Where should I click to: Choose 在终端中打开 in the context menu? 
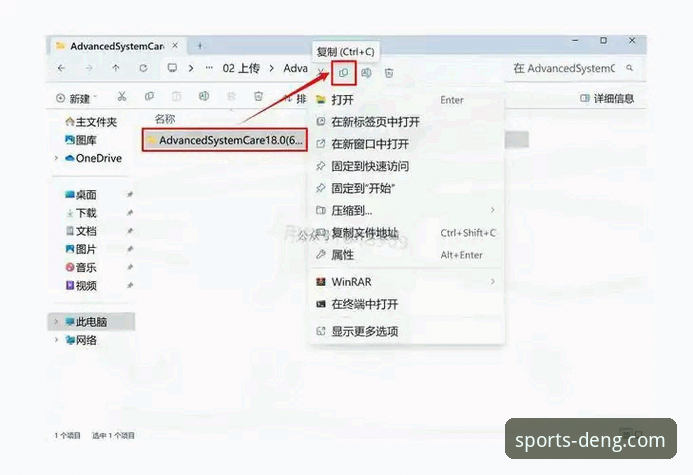[407, 304]
